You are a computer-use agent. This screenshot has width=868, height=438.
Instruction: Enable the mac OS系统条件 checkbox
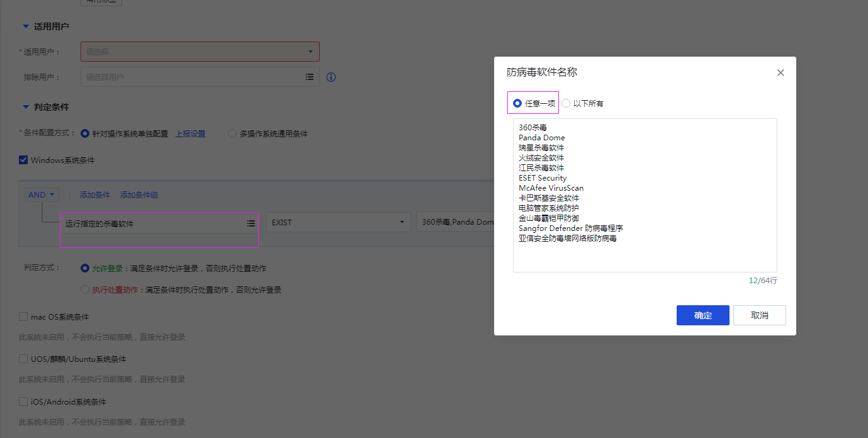click(23, 317)
